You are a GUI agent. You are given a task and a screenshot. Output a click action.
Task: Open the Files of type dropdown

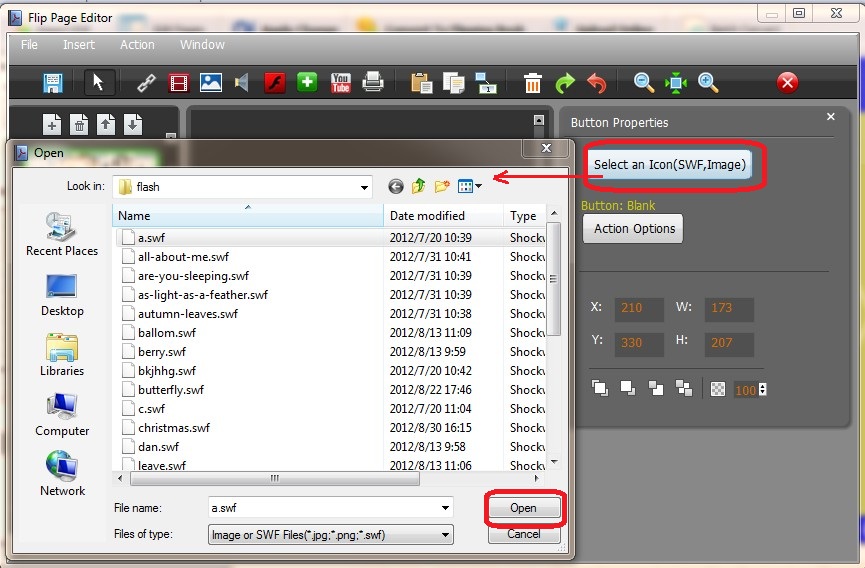[x=445, y=535]
